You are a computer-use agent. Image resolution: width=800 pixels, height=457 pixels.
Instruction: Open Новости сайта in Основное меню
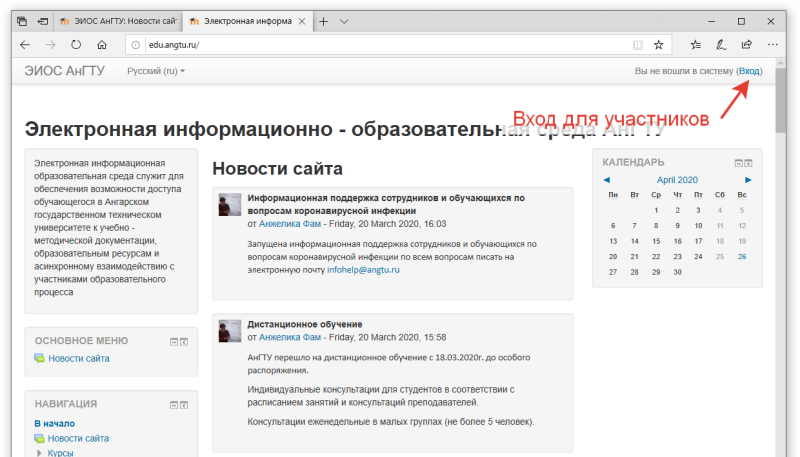79,359
